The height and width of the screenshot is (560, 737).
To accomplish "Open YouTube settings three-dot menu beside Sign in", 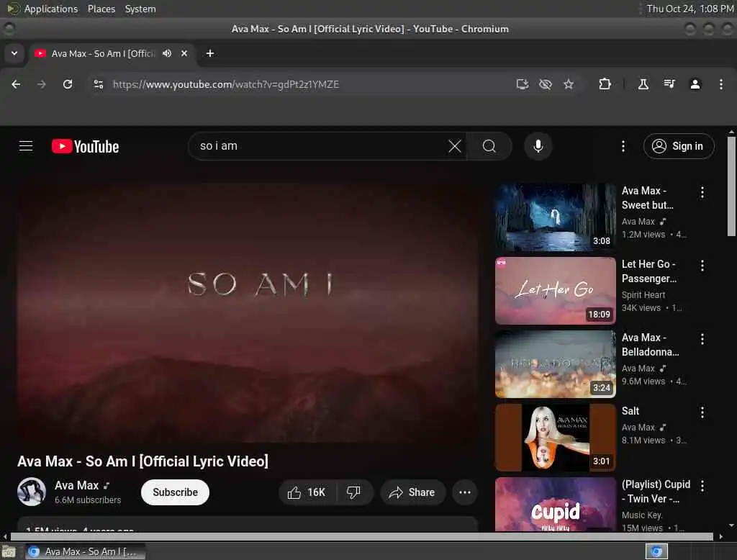I will (x=623, y=146).
